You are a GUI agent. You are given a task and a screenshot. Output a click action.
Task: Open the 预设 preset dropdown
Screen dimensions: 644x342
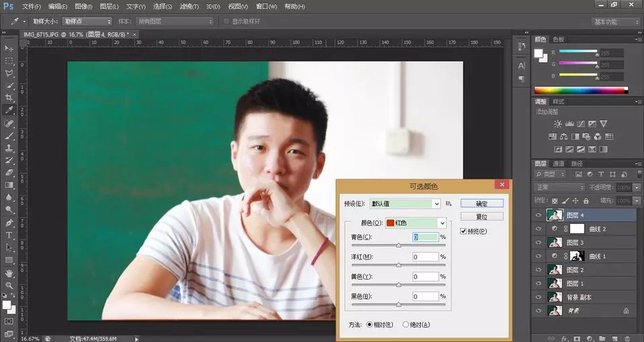[405, 203]
